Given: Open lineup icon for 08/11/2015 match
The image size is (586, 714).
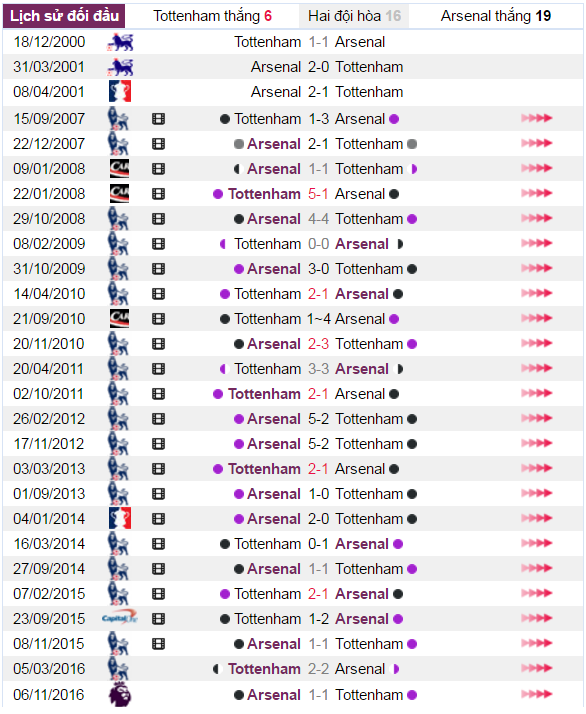Looking at the screenshot, I should coord(158,644).
